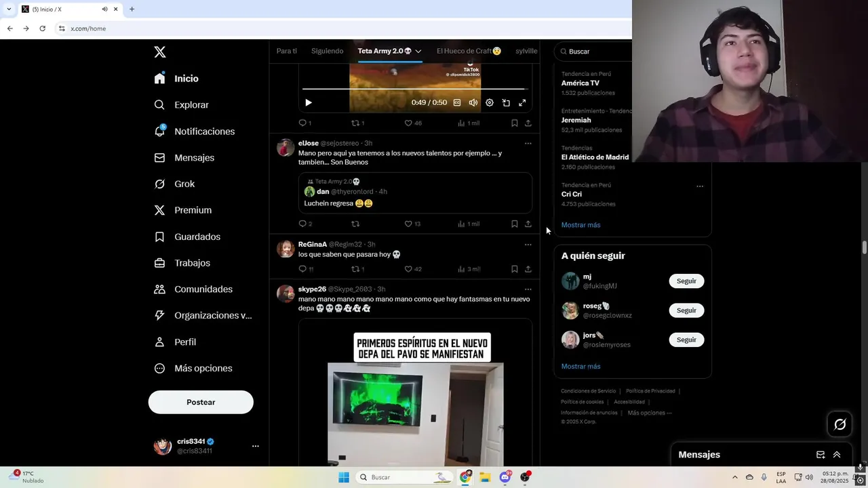This screenshot has height=488, width=868.
Task: Play the video in the post
Action: [308, 103]
